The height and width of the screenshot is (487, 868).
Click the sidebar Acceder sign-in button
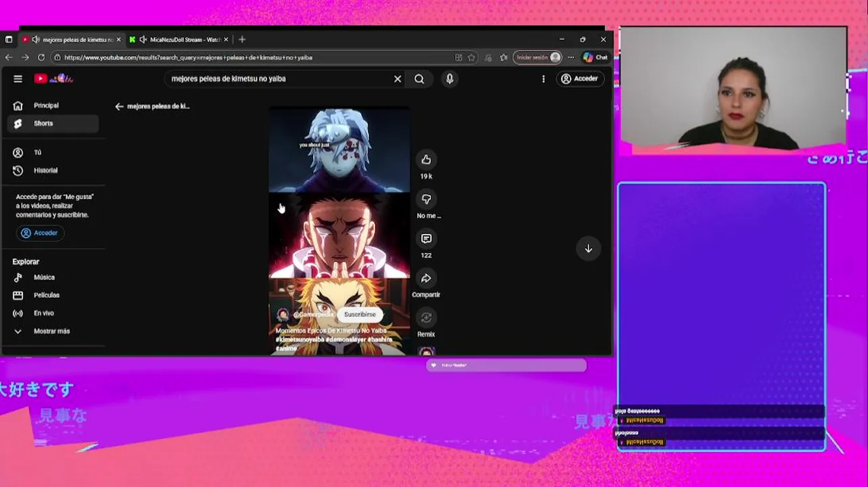coord(39,233)
